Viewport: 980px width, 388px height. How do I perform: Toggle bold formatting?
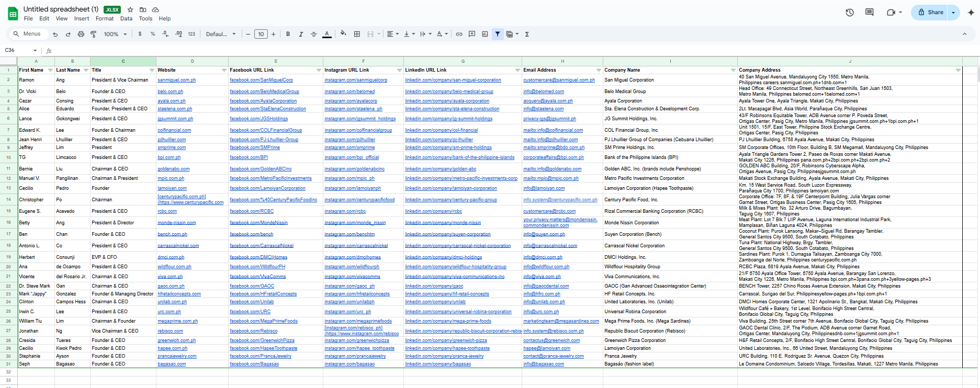tap(288, 34)
